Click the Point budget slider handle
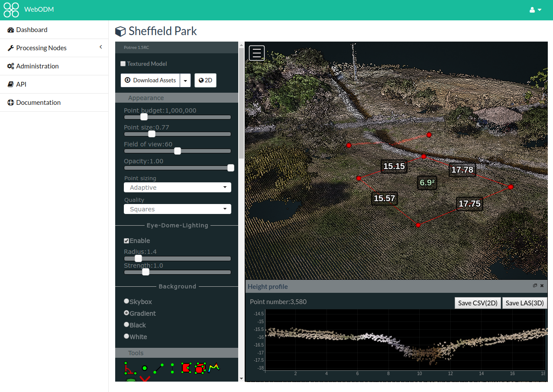The height and width of the screenshot is (392, 553). 144,117
